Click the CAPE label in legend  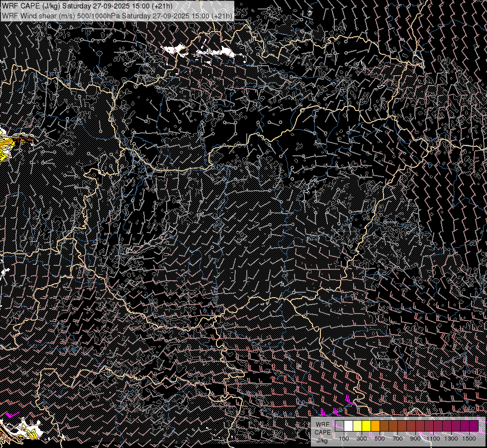point(323,433)
